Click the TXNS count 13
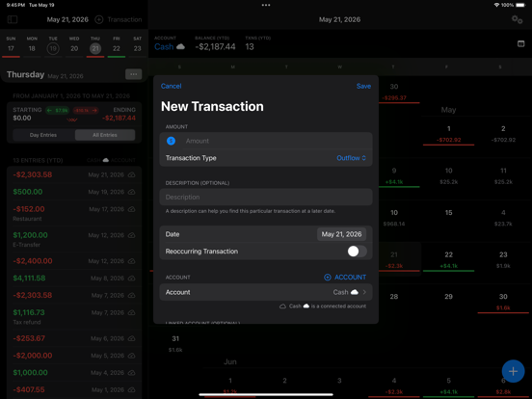The height and width of the screenshot is (399, 532). 250,47
